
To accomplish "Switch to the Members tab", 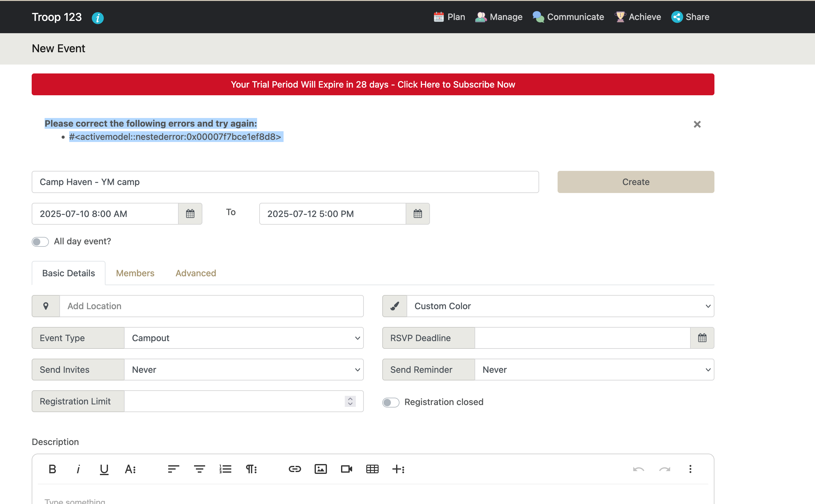I will tap(135, 273).
